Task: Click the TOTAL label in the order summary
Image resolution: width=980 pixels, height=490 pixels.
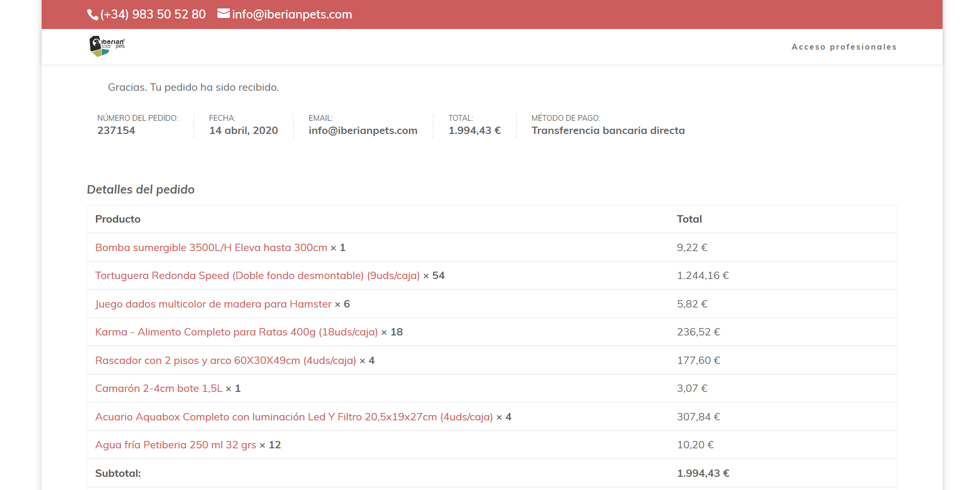Action: pos(461,118)
